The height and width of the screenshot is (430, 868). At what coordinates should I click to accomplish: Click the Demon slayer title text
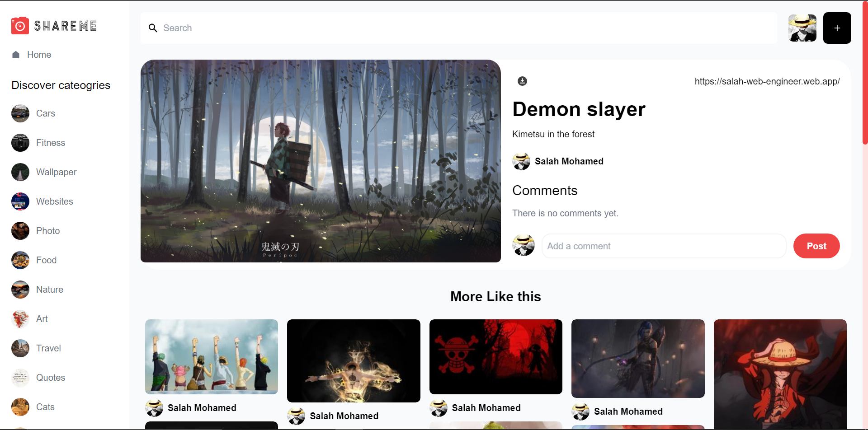coord(579,109)
